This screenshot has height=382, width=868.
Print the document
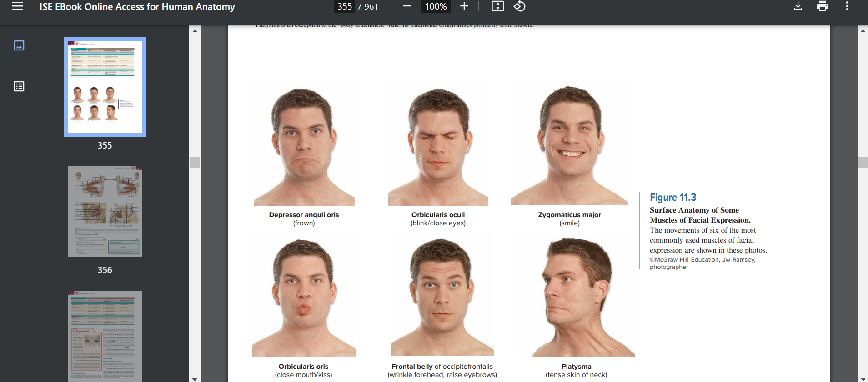point(822,6)
